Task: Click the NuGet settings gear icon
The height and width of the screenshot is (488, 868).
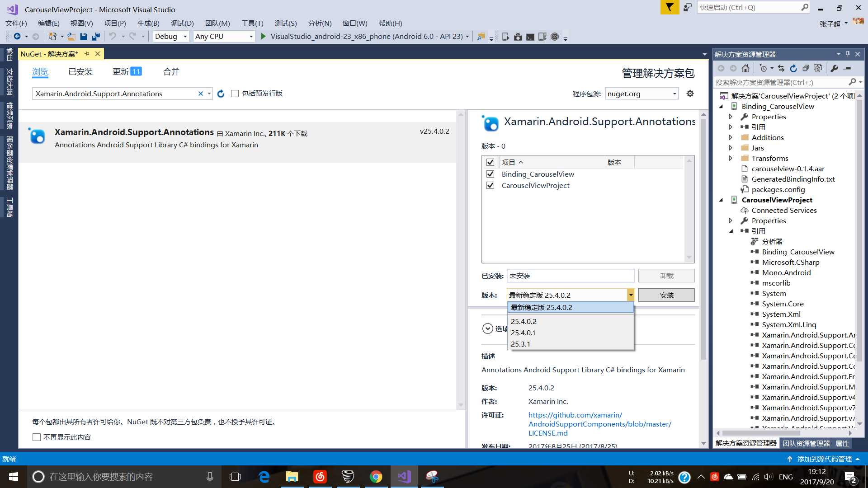Action: 690,94
